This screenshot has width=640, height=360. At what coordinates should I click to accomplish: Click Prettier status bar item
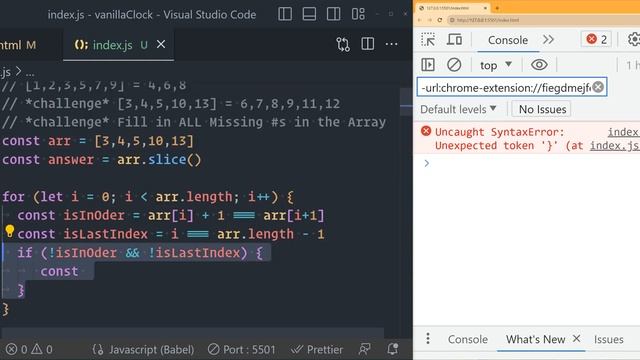[317, 349]
